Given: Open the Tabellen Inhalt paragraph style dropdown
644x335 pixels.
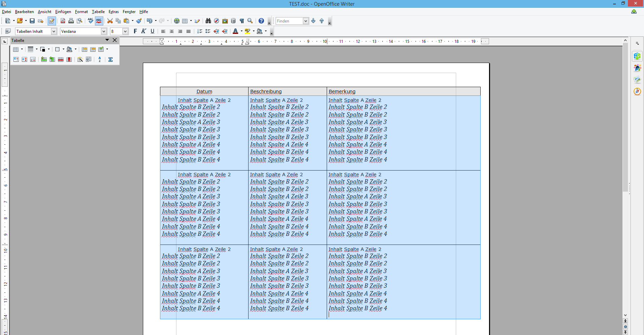Looking at the screenshot, I should coord(54,31).
